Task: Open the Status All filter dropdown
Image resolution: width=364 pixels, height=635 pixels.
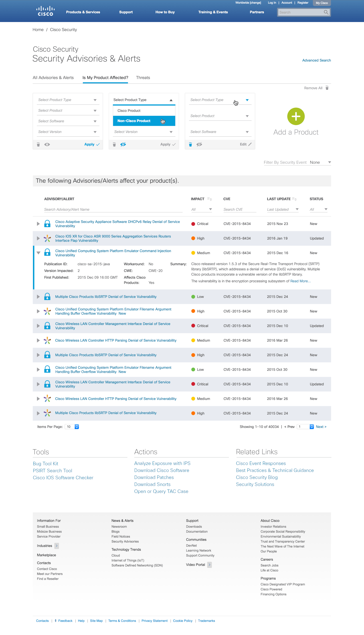Action: pyautogui.click(x=318, y=210)
